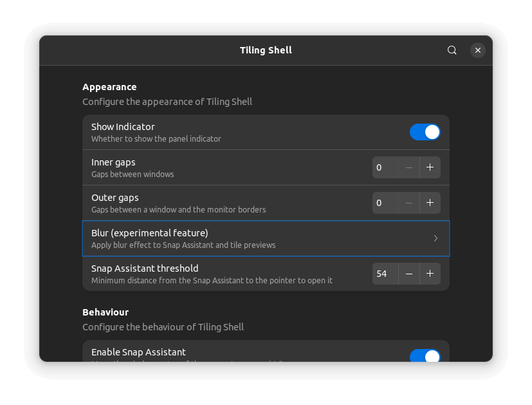Increment the Snap Assistant threshold

tap(430, 273)
